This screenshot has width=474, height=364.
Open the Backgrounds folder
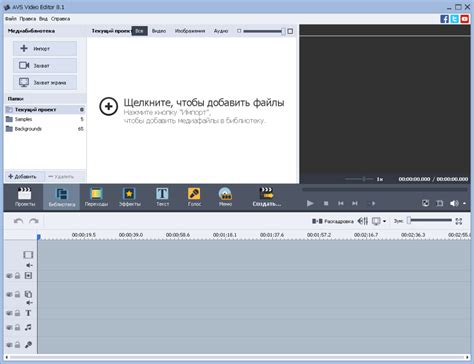(45, 129)
